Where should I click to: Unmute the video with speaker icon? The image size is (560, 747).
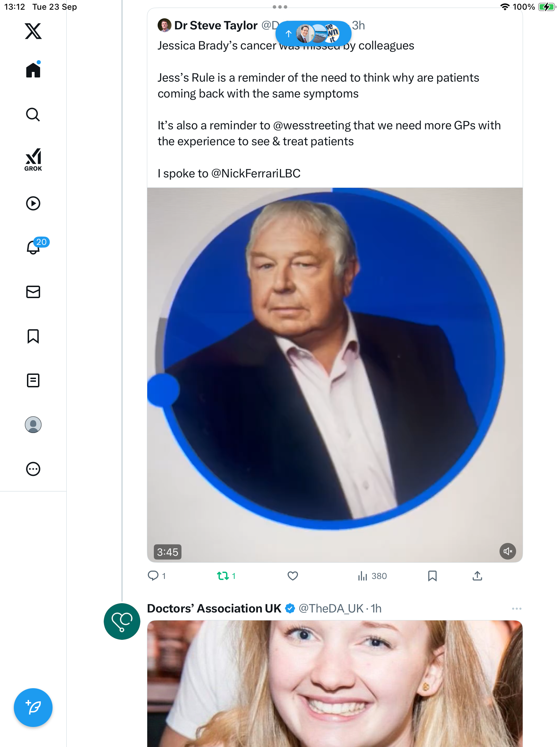point(507,551)
